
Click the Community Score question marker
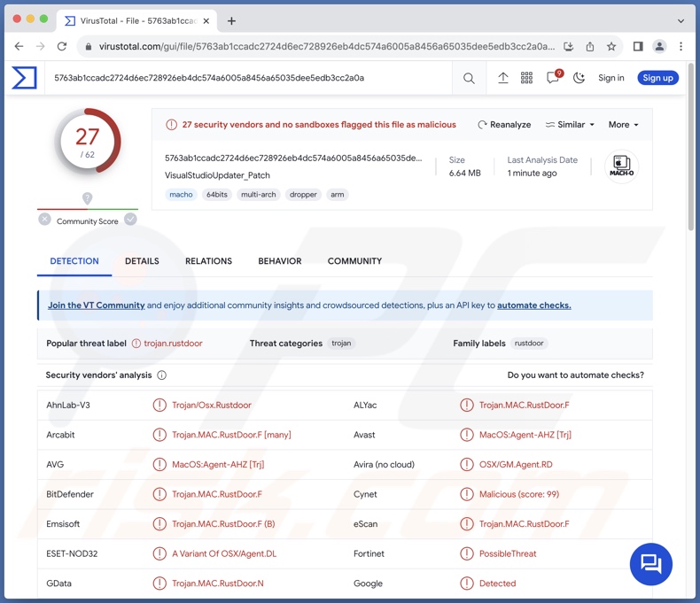click(x=88, y=198)
